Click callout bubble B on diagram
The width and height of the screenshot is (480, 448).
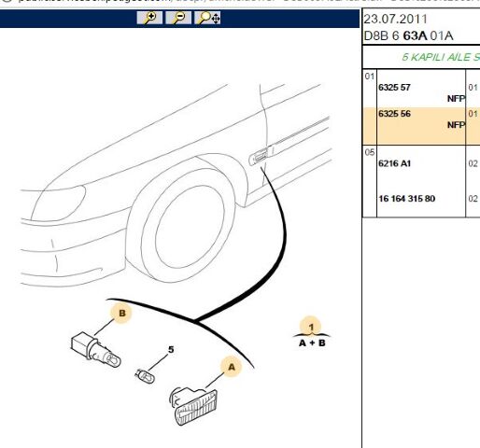121,314
